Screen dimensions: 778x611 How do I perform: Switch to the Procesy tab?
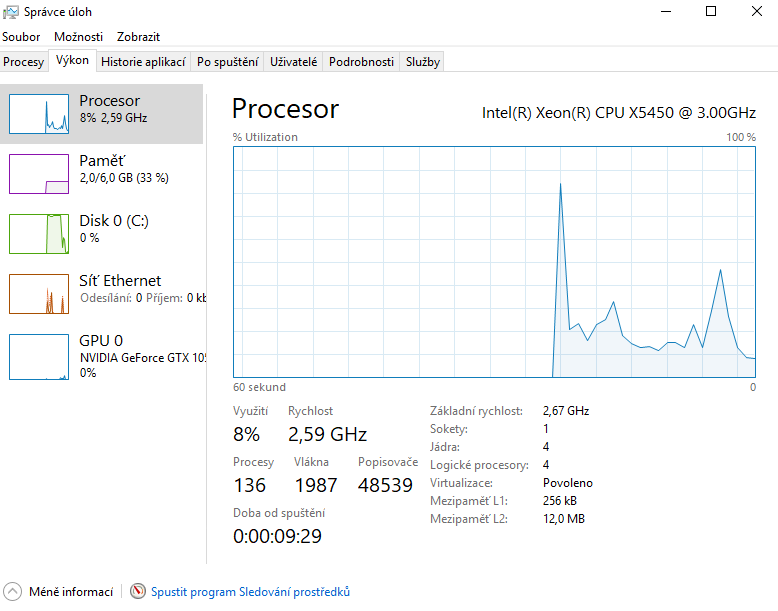click(24, 62)
